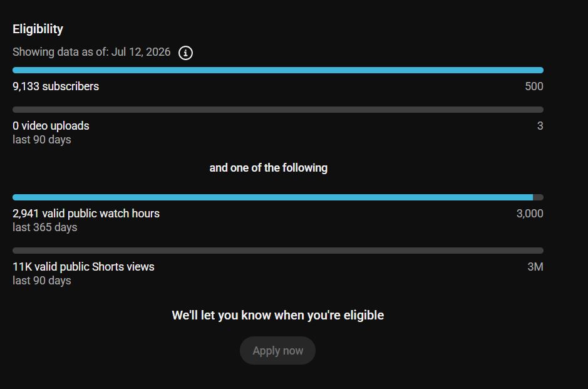Click the video uploads progress bar
The image size is (588, 389).
pyautogui.click(x=278, y=110)
